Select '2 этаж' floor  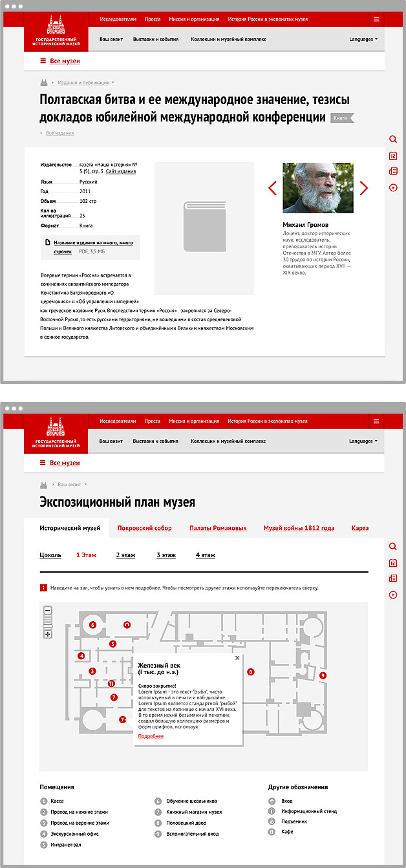tap(125, 555)
